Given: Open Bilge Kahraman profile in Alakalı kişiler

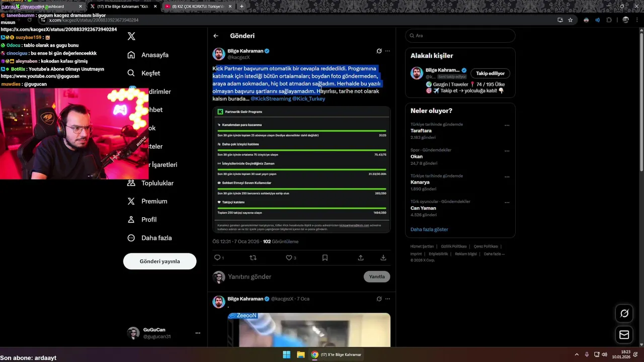Looking at the screenshot, I should click(x=442, y=70).
